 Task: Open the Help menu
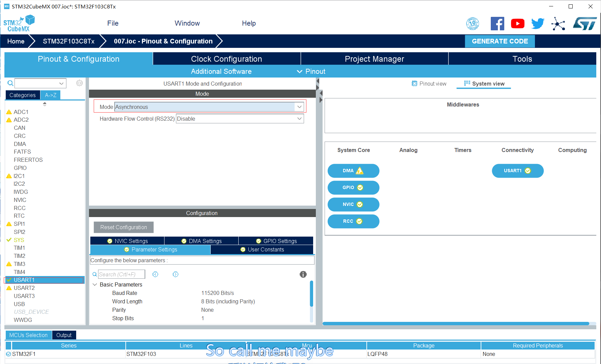(249, 23)
